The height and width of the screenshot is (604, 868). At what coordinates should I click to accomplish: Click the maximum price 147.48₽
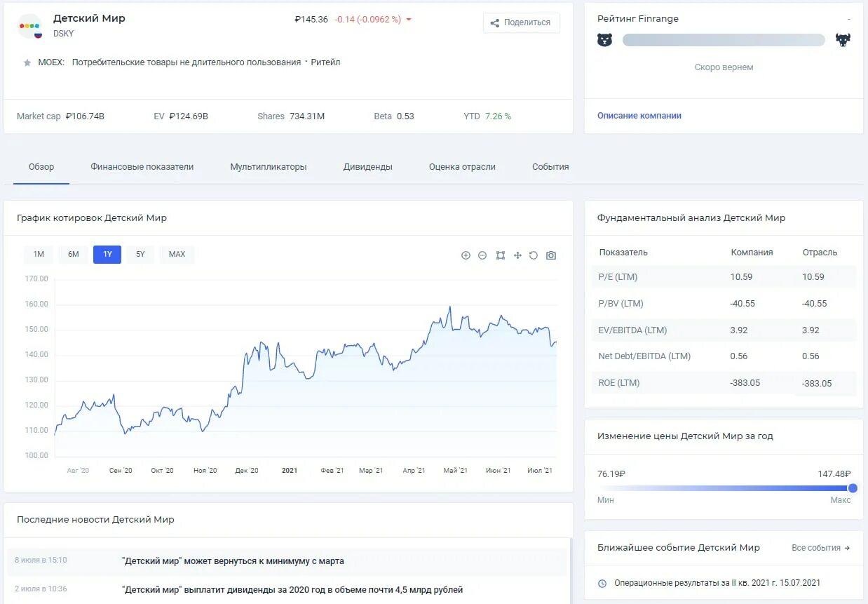[834, 474]
